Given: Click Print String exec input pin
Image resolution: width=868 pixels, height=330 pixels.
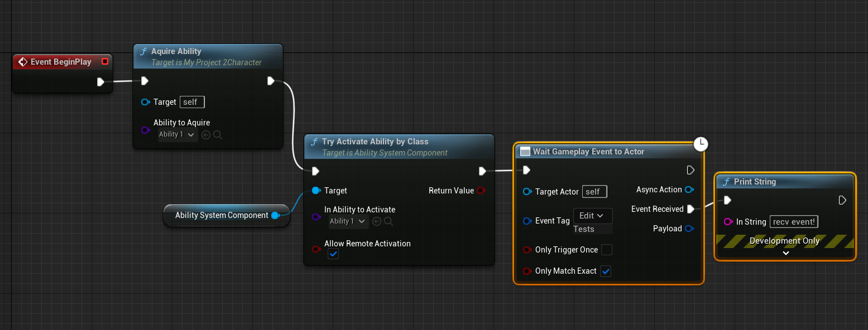Looking at the screenshot, I should pos(727,200).
